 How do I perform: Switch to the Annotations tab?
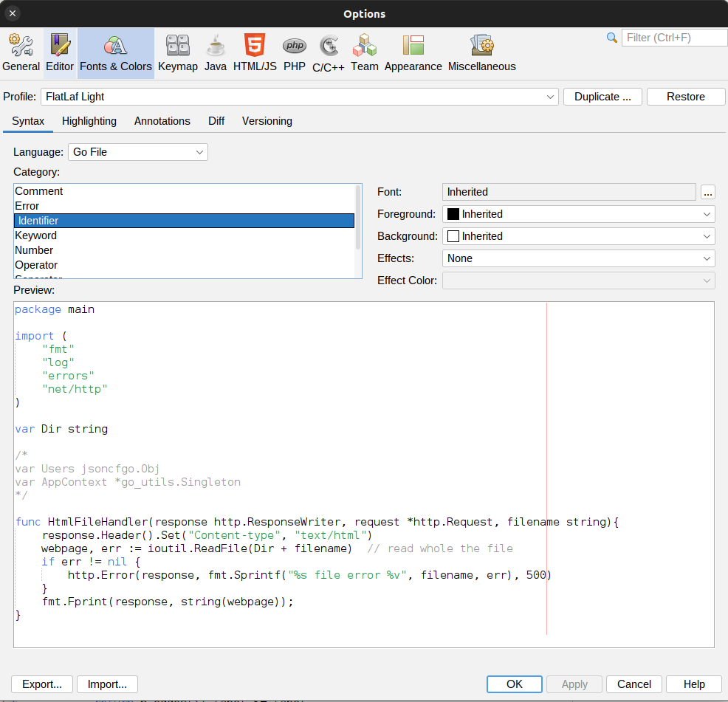coord(162,121)
